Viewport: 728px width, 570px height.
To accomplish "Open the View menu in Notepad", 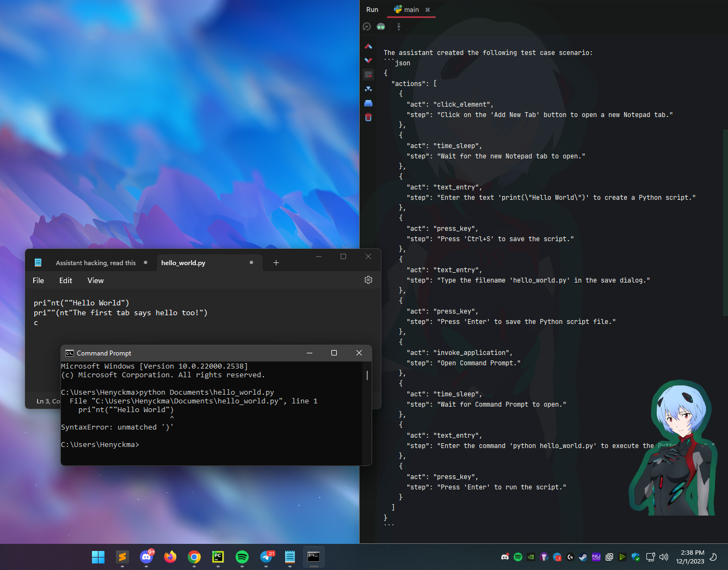I will [95, 280].
